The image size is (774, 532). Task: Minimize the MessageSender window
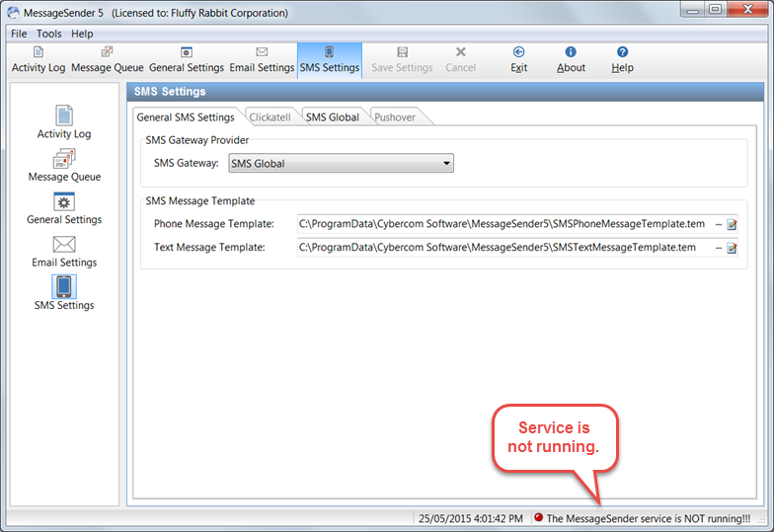(x=693, y=10)
